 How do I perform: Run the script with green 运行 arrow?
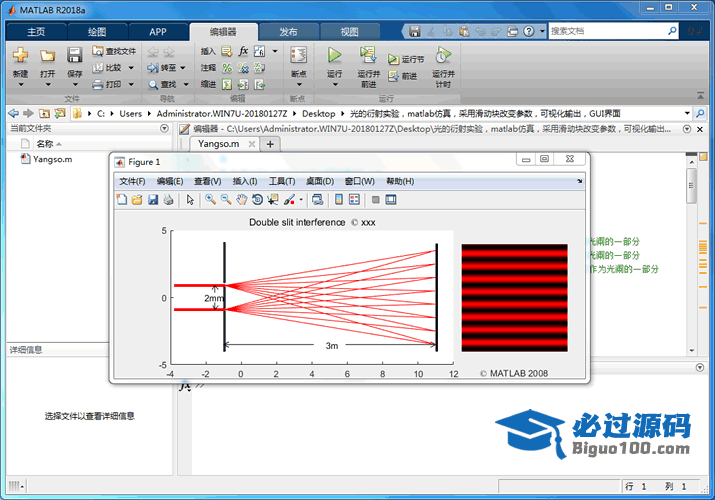(x=334, y=55)
